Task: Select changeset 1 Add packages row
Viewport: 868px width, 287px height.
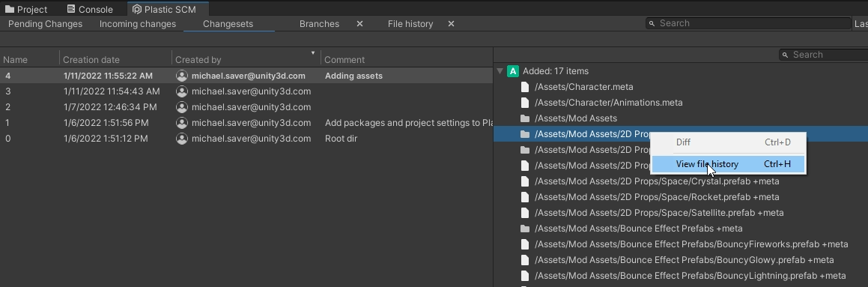Action: pos(246,122)
